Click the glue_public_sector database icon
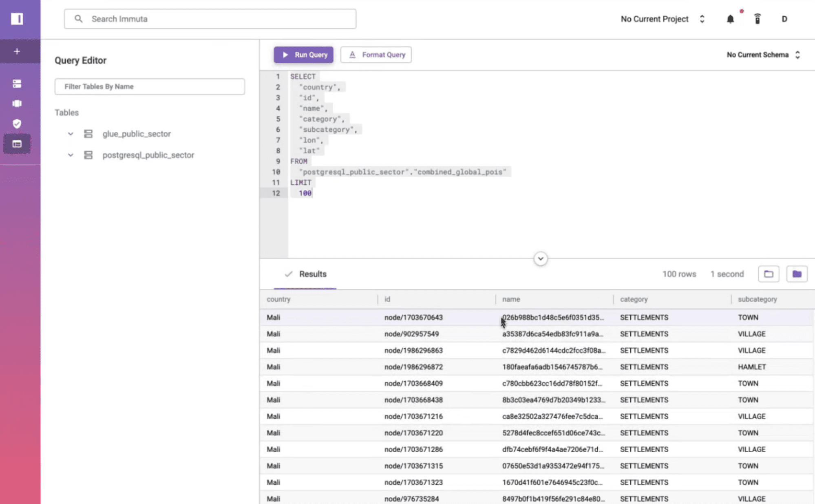Viewport: 815px width, 504px height. point(88,134)
